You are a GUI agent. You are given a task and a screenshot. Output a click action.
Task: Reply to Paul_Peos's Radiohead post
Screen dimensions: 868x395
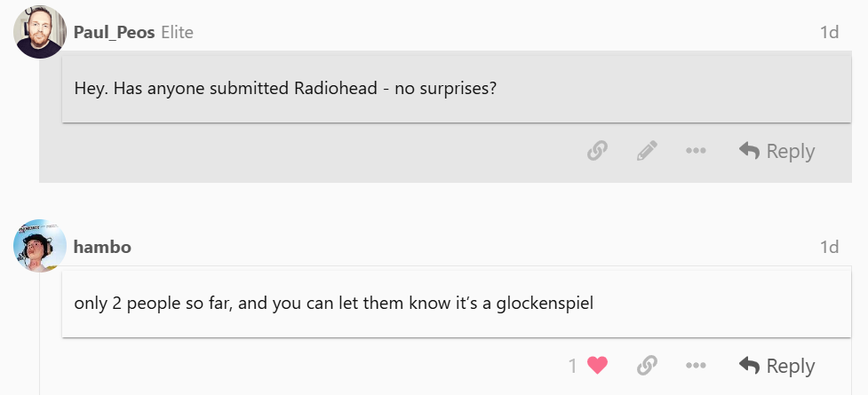click(x=776, y=151)
